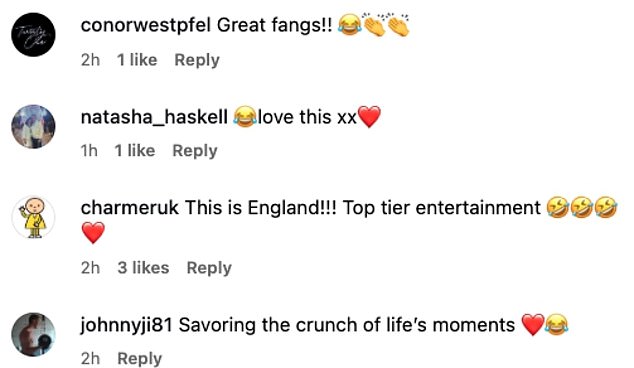Click the 1h timestamp under natasha_haskell's comment
The width and height of the screenshot is (634, 368).
tap(89, 151)
